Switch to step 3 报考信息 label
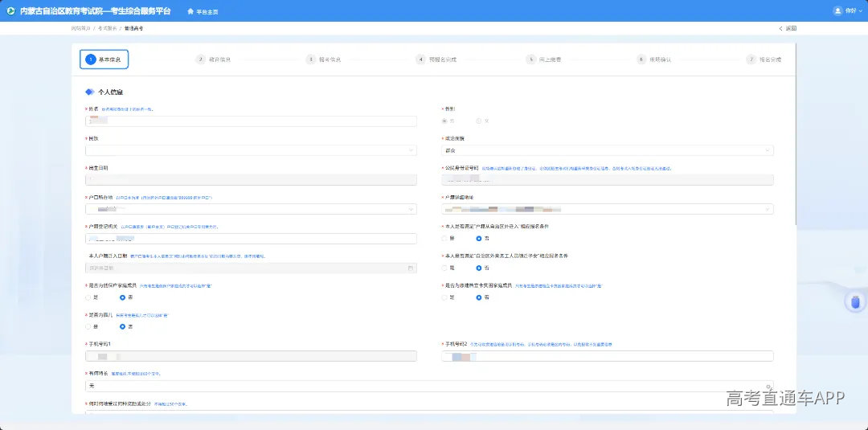 (x=330, y=59)
